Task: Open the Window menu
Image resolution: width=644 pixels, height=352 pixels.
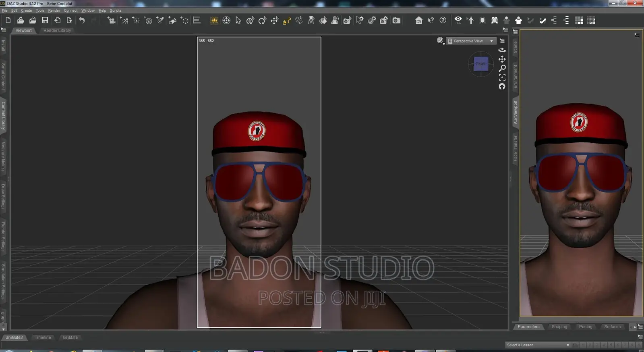Action: [88, 10]
